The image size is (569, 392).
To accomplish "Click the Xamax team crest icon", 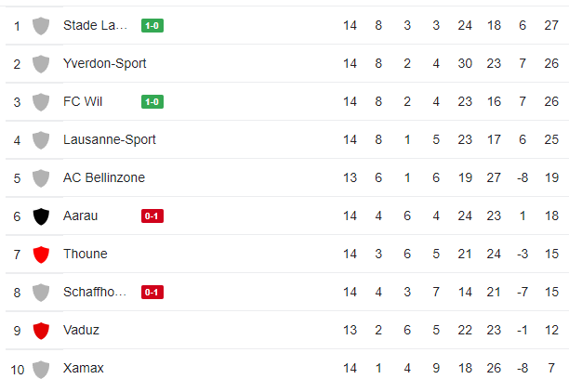I will [x=40, y=369].
